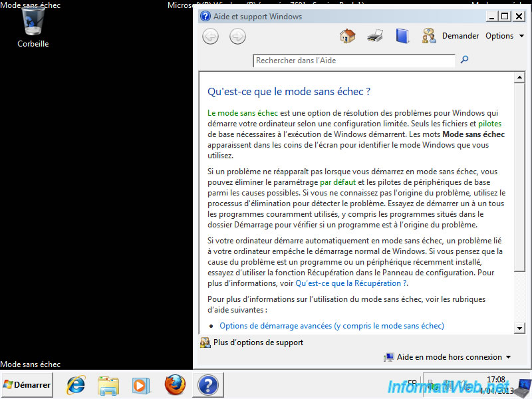Browse help contents via blue book icon

pos(402,36)
